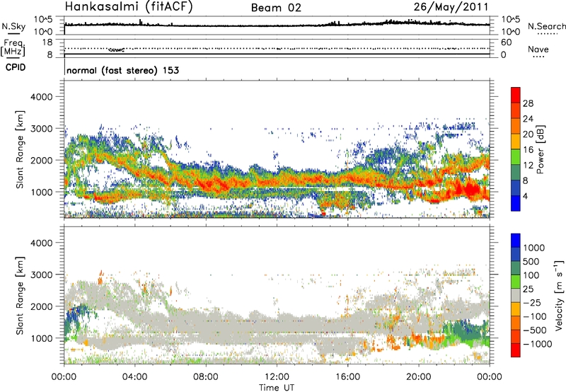The width and height of the screenshot is (566, 392).
Task: Select the "4000" tick on power panel axis
Action: click(41, 97)
